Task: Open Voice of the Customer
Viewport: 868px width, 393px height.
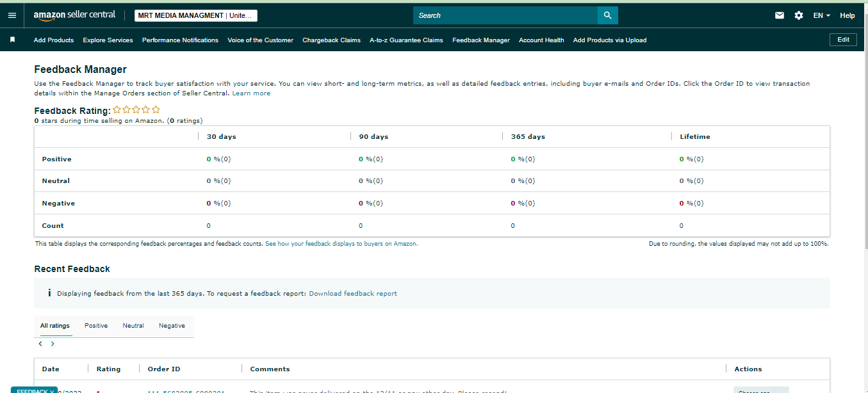Action: [x=260, y=40]
